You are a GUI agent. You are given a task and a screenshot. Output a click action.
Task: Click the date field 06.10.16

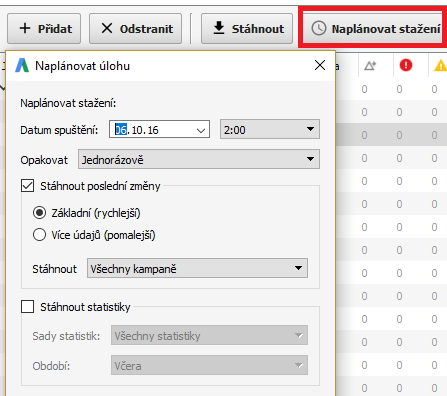pos(159,129)
